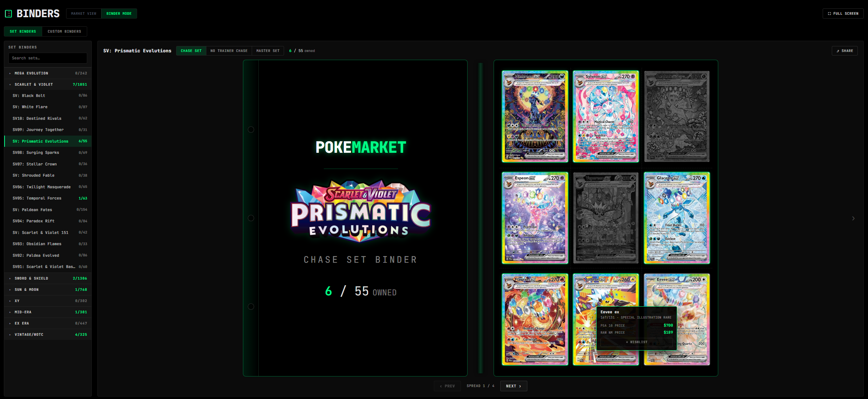The height and width of the screenshot is (399, 868).
Task: Switch to Market View mode
Action: point(84,14)
